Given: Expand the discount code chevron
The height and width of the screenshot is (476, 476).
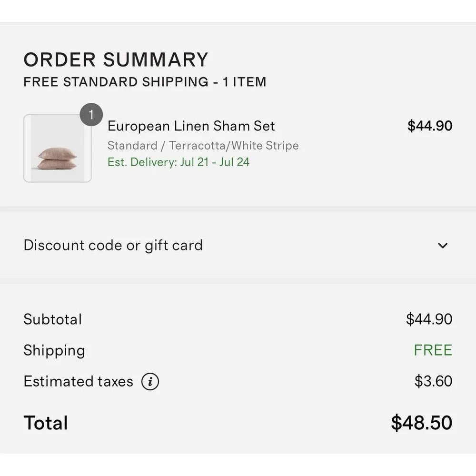Looking at the screenshot, I should tap(443, 245).
